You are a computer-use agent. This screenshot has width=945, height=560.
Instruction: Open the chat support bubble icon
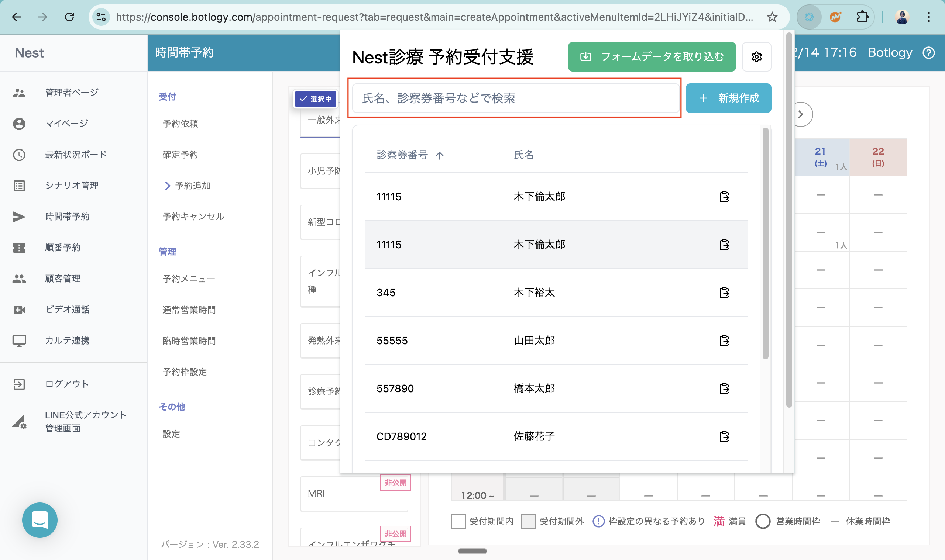(39, 520)
